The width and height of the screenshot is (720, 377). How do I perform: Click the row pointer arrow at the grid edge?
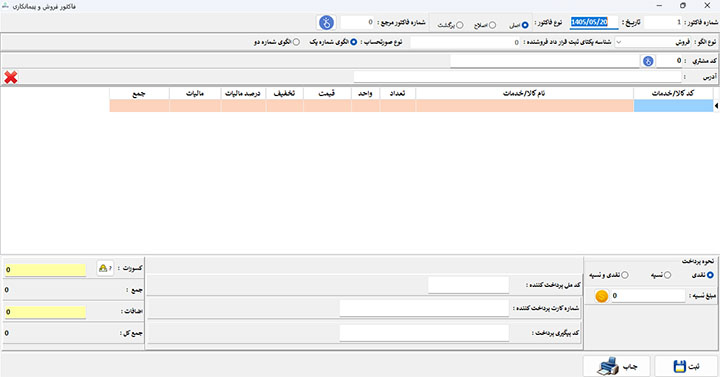(716, 106)
